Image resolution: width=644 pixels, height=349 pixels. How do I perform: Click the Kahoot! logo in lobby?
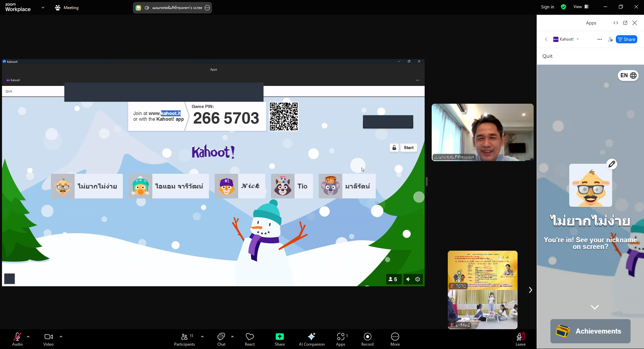pos(213,152)
